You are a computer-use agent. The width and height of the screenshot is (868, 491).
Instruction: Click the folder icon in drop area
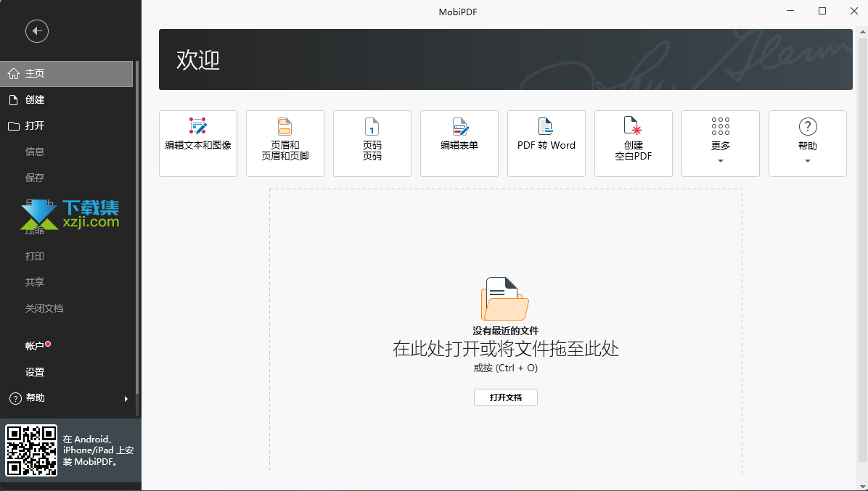pos(505,299)
